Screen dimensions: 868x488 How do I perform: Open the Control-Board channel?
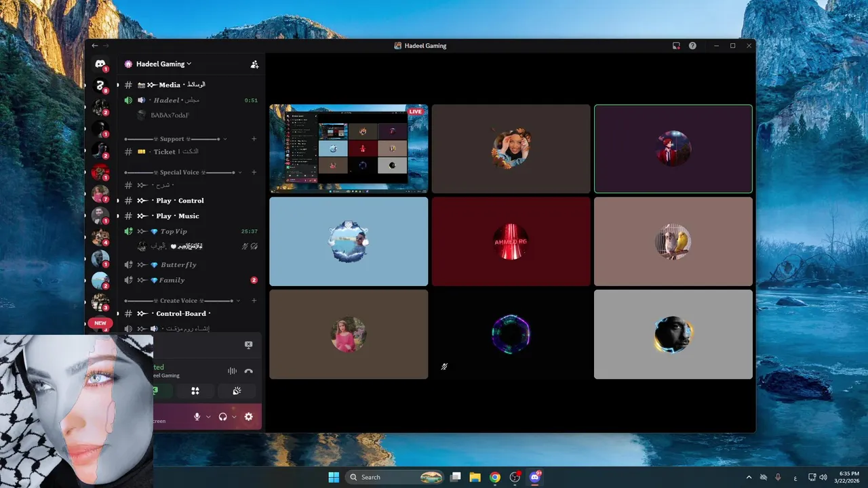[190, 314]
